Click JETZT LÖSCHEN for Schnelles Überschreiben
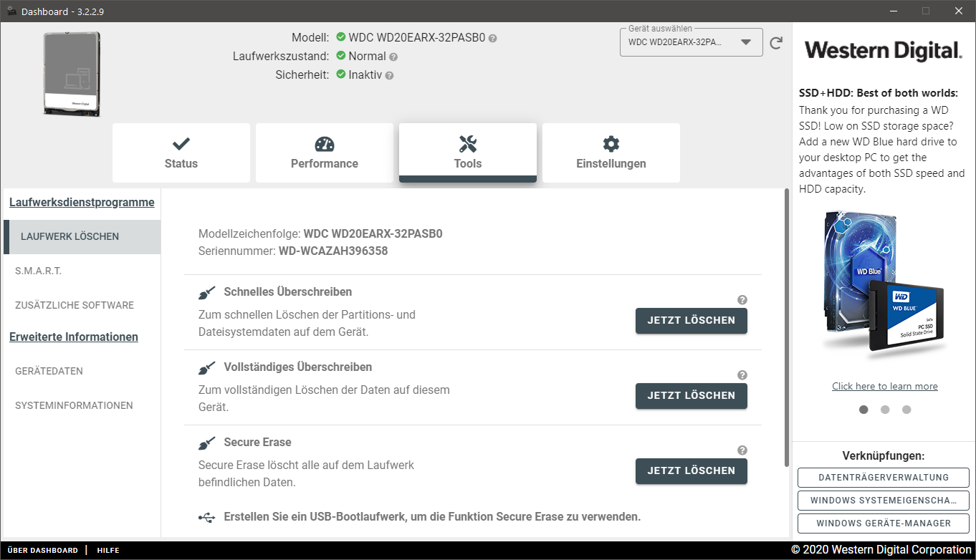Image resolution: width=976 pixels, height=560 pixels. click(x=692, y=321)
